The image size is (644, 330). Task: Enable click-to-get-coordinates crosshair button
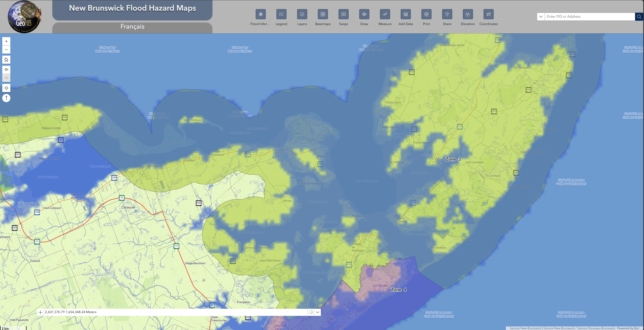[x=40, y=312]
